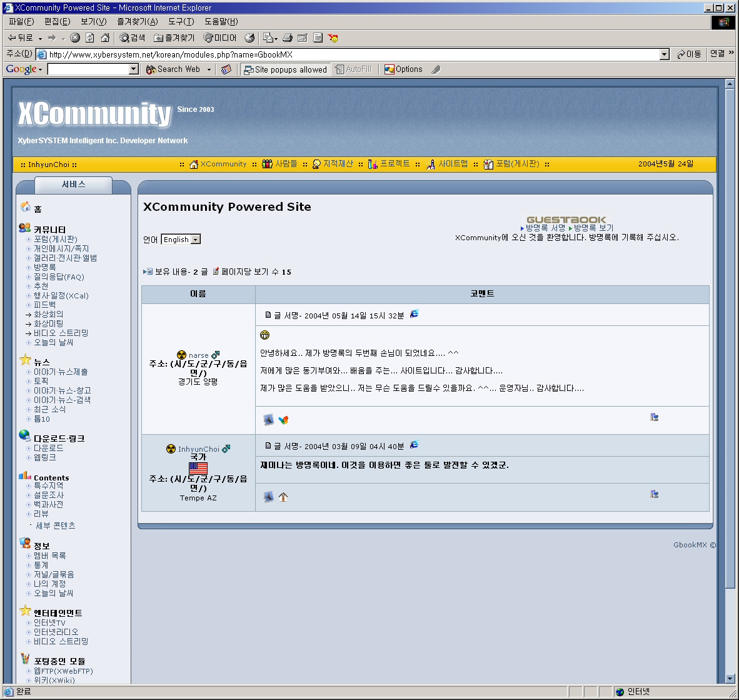This screenshot has height=700, width=739.
Task: Click the US flag under InhyunChoi
Action: (198, 468)
